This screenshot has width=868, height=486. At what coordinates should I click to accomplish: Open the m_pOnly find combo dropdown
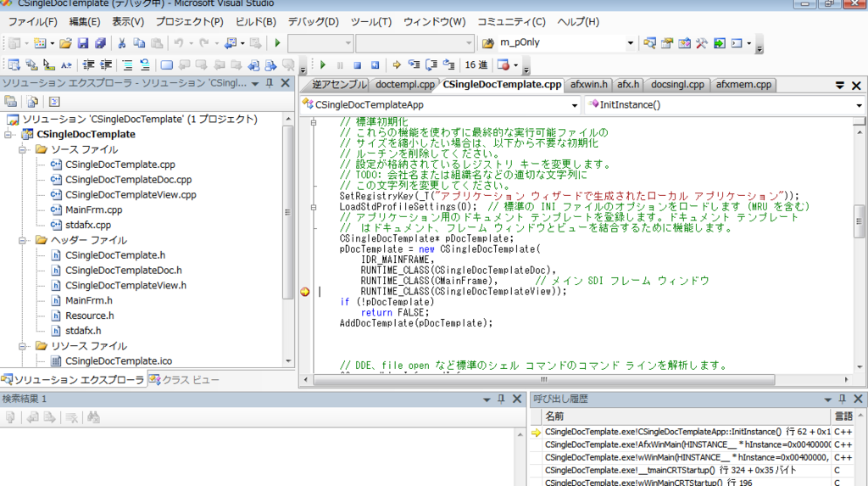coord(630,42)
